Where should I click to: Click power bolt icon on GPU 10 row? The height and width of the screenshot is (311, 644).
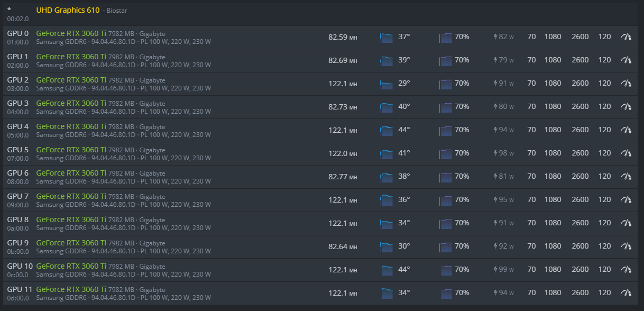(495, 270)
